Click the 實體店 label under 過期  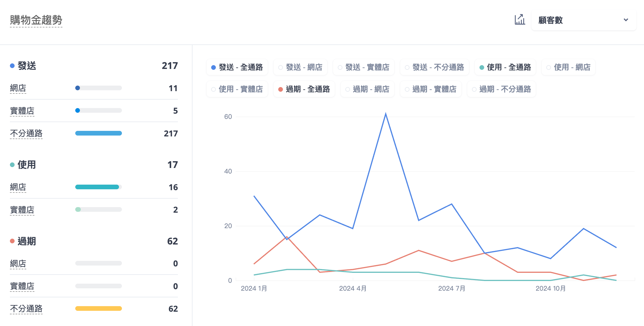22,286
